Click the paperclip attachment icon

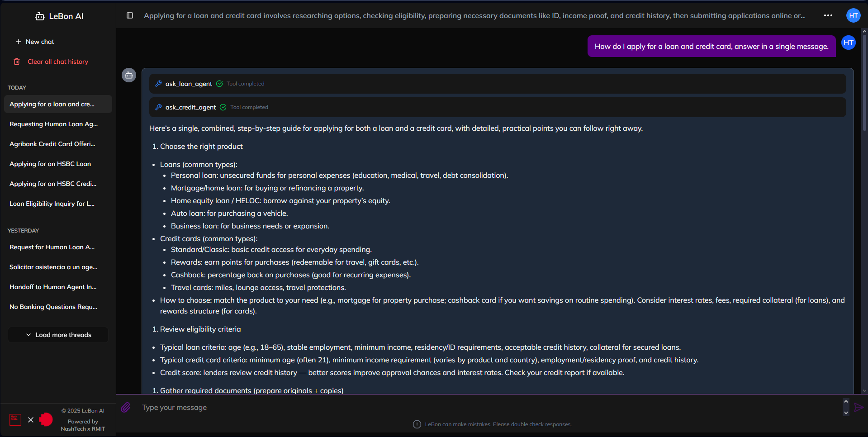[126, 408]
